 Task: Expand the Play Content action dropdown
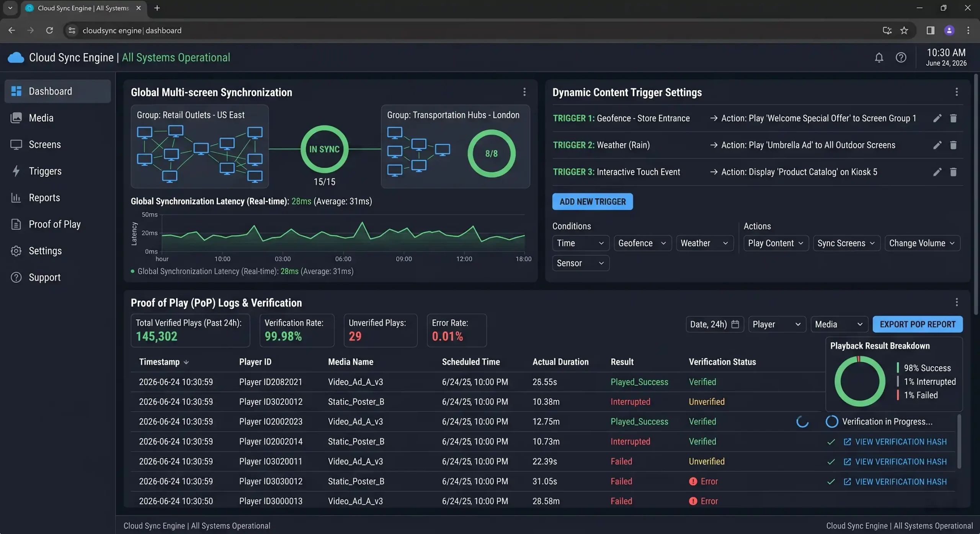(x=776, y=243)
